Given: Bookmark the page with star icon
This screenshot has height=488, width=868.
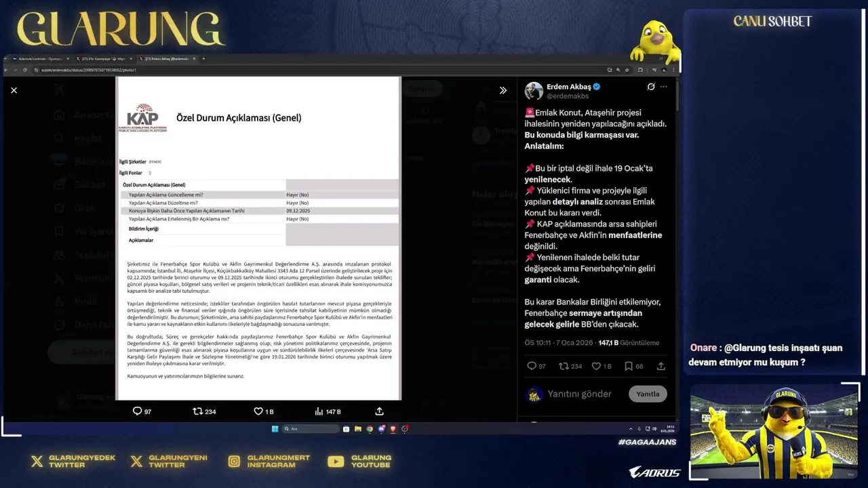Looking at the screenshot, I should click(x=627, y=70).
